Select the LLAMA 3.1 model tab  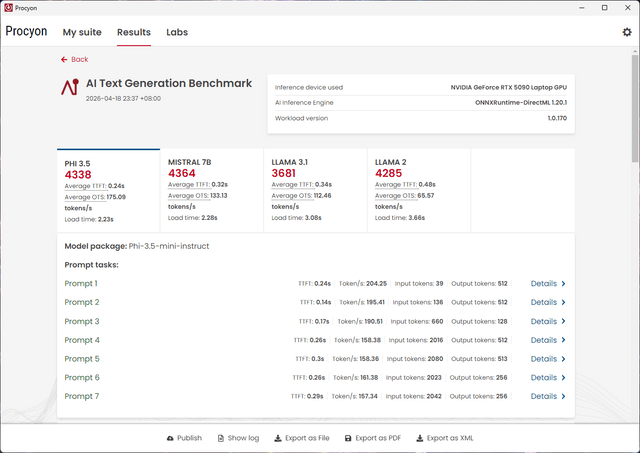tap(316, 191)
